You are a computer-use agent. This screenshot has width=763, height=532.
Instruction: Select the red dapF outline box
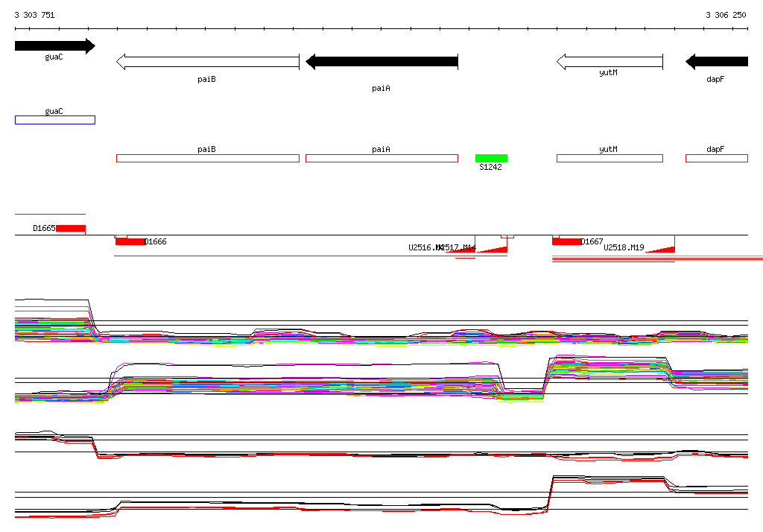point(717,158)
